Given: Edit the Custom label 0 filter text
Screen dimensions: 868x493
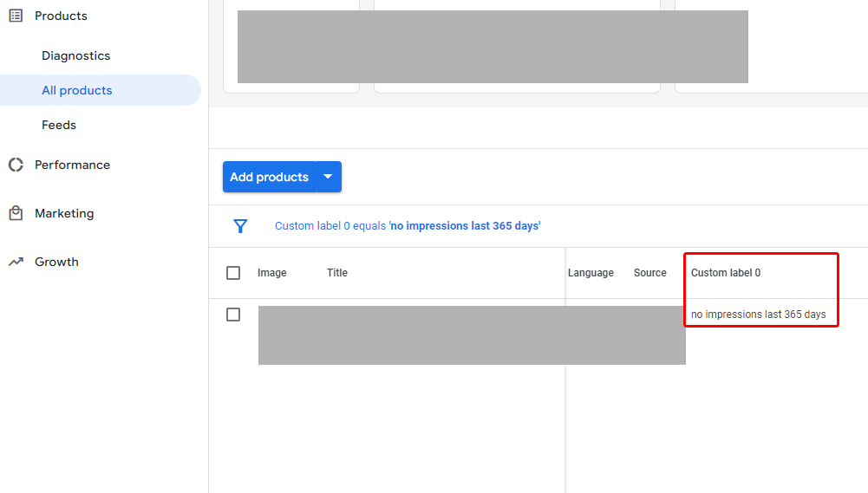Looking at the screenshot, I should pos(408,226).
